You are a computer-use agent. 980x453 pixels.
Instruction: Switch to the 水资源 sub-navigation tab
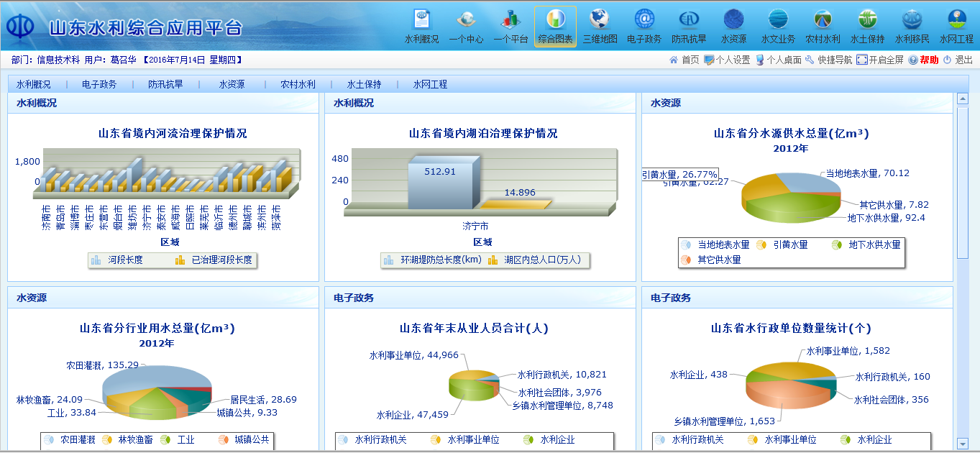tap(232, 84)
